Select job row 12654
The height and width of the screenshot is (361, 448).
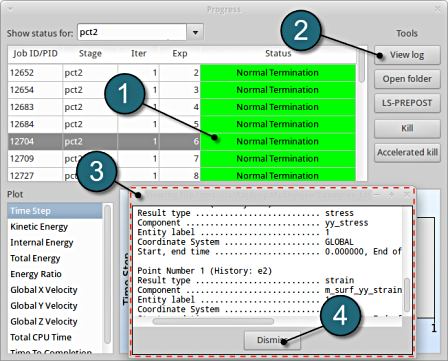(x=182, y=90)
